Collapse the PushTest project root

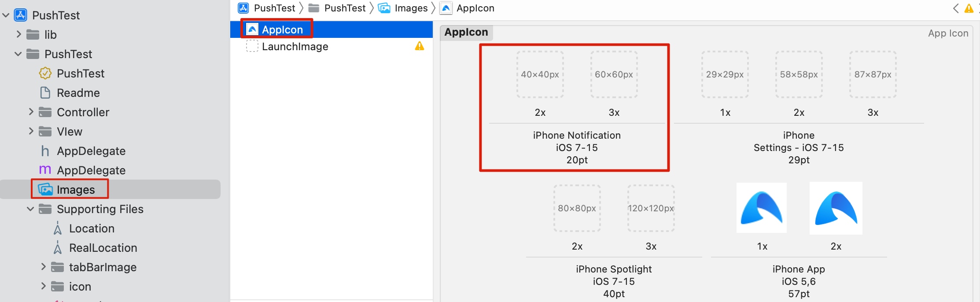coord(6,15)
